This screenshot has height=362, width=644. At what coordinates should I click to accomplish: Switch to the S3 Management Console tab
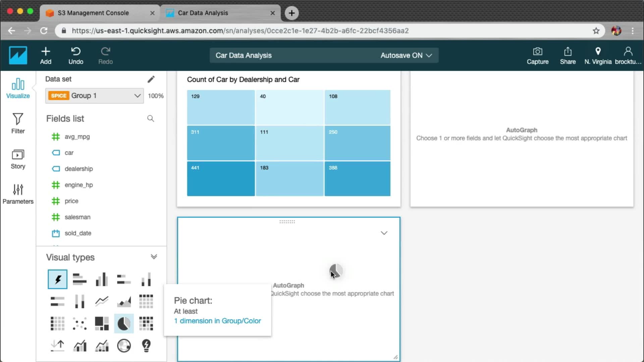[x=93, y=13]
